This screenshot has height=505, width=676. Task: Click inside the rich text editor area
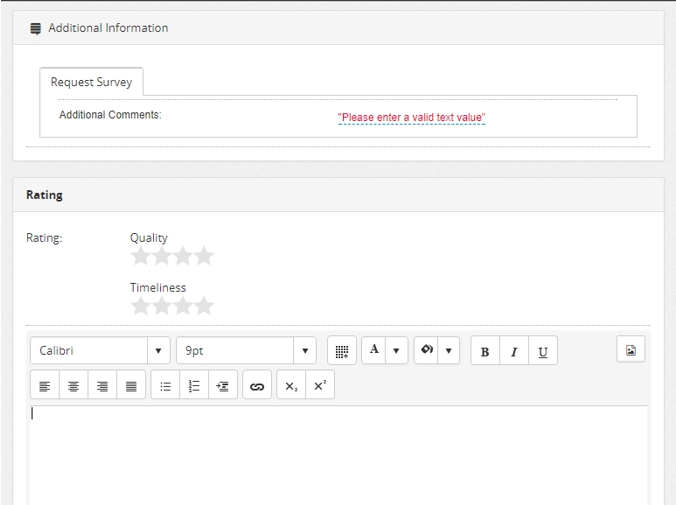[337, 450]
